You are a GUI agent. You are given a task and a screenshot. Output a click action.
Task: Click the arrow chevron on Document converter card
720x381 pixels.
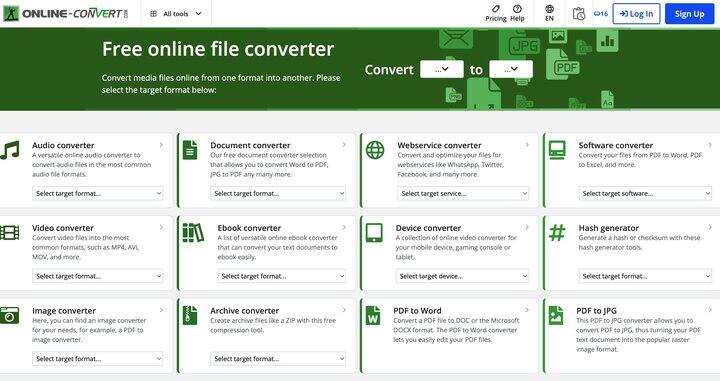point(344,145)
